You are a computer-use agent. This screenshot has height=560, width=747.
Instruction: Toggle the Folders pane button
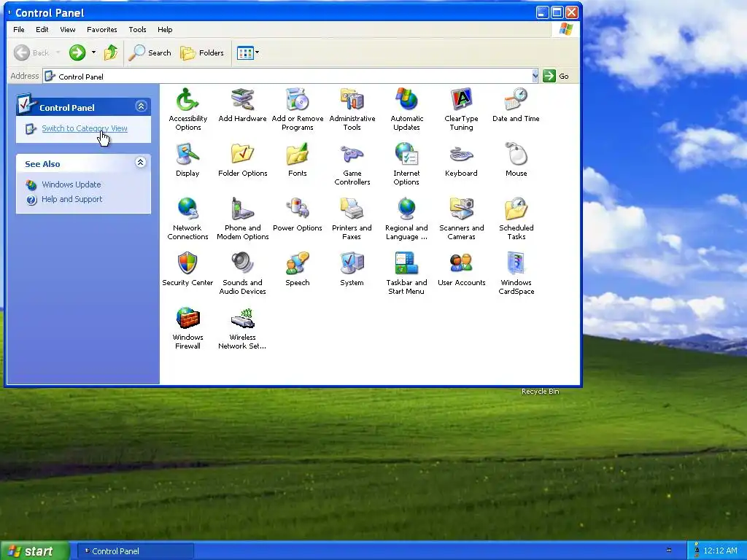click(x=202, y=52)
